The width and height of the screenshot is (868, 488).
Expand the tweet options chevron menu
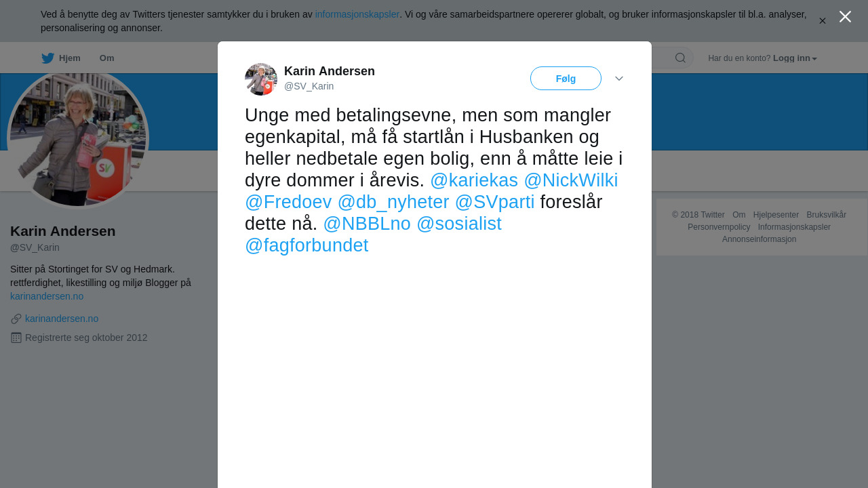click(619, 79)
